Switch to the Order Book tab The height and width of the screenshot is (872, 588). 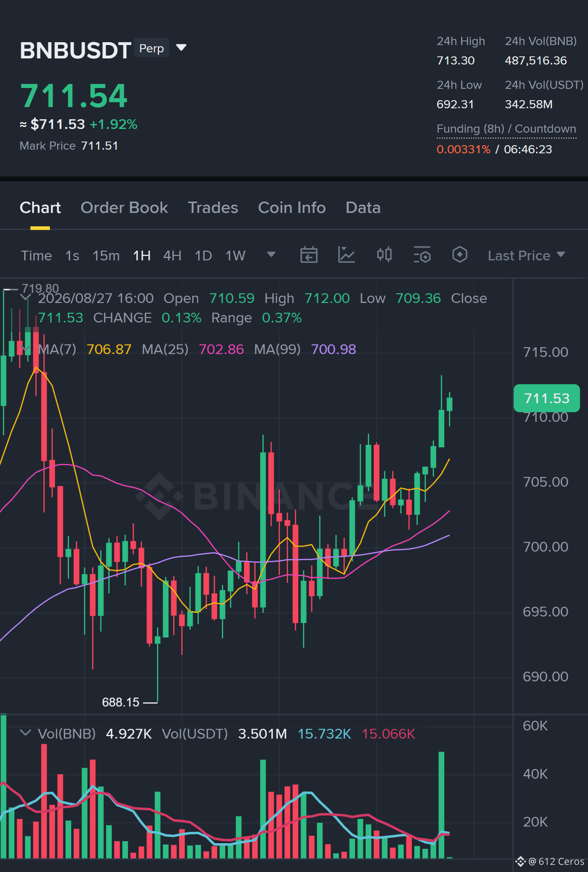[x=124, y=208]
